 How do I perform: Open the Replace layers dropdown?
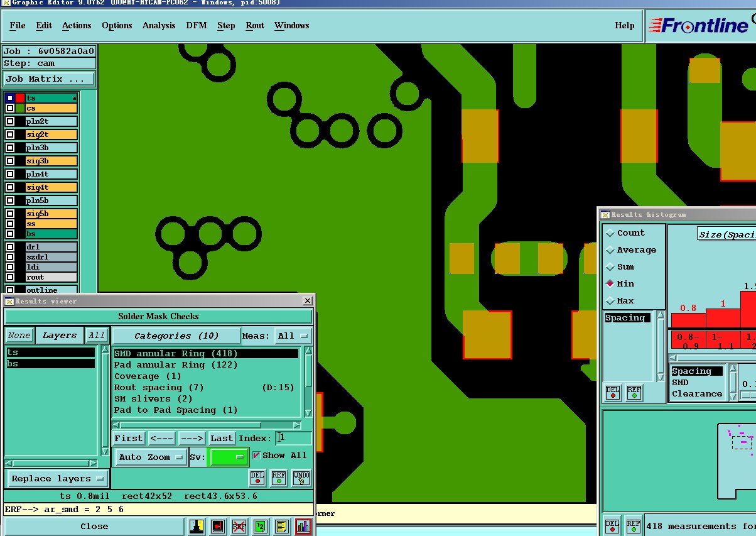[x=57, y=478]
